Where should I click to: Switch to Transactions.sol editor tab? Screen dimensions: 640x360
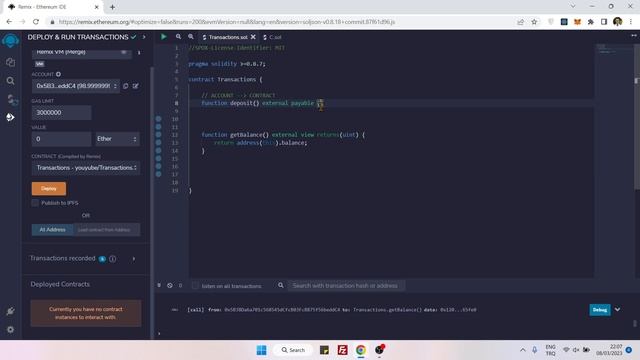(228, 37)
